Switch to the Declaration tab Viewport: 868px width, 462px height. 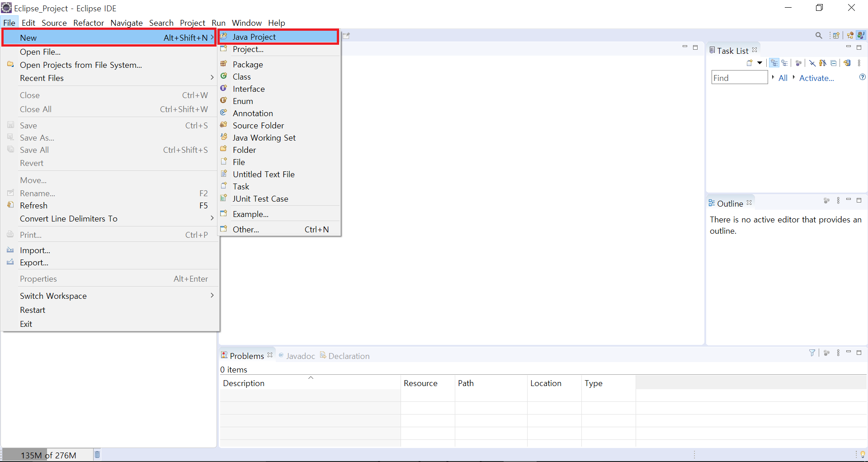[345, 356]
